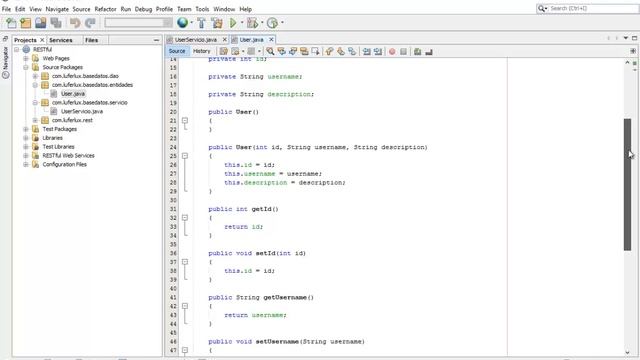This screenshot has height=360, width=640.
Task: Click the Previous Bookmark icon
Action: click(329, 51)
